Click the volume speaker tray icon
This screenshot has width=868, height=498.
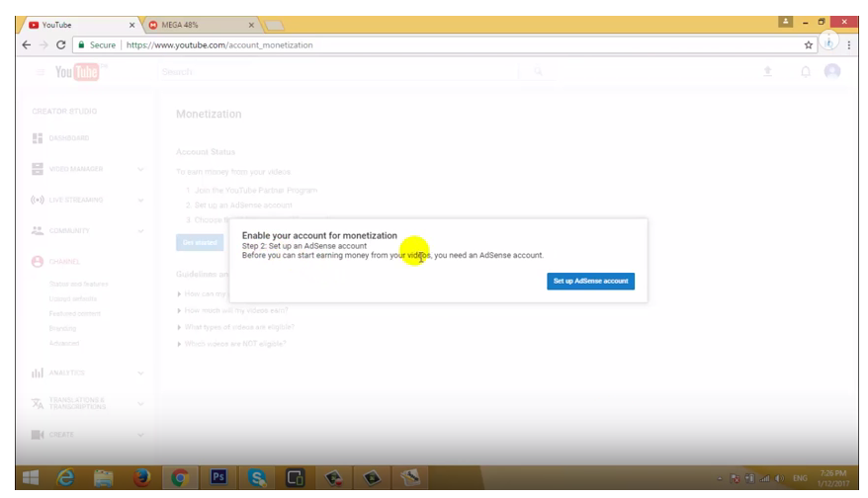[x=779, y=478]
